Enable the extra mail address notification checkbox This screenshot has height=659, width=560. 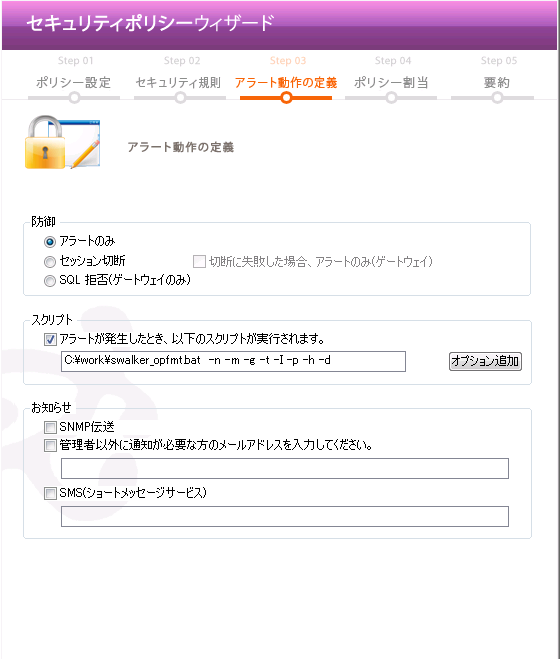point(50,445)
